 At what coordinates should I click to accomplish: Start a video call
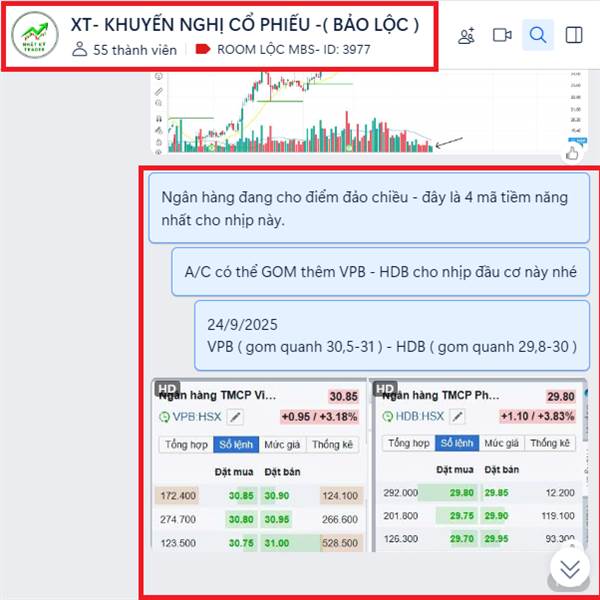[x=502, y=35]
